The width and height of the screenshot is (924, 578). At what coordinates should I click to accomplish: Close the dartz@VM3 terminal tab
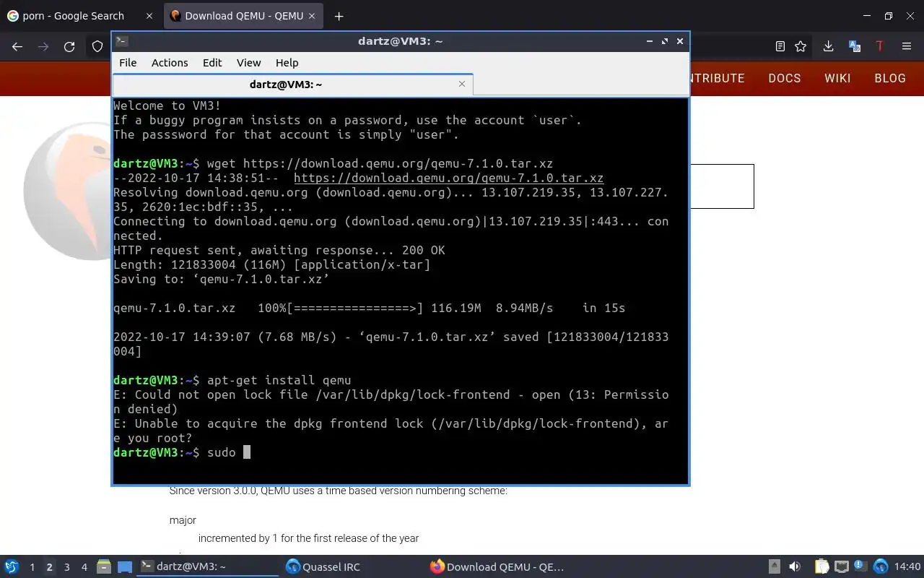coord(462,84)
